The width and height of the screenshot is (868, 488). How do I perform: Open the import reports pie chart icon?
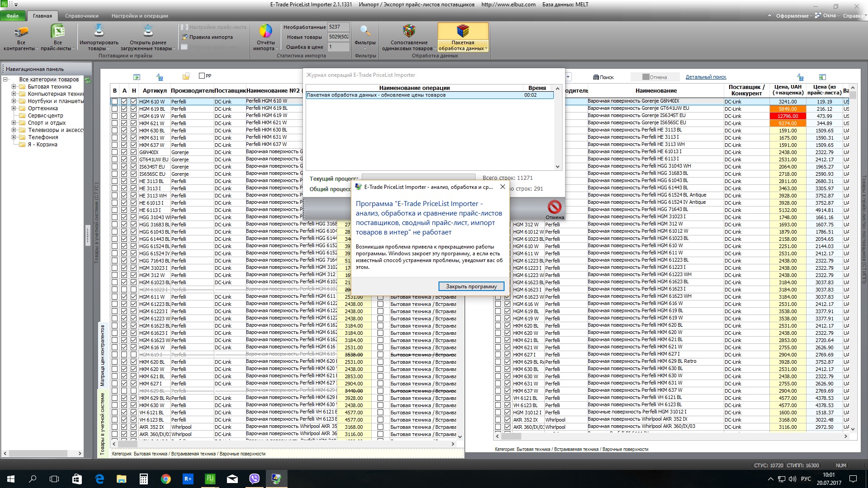[265, 31]
